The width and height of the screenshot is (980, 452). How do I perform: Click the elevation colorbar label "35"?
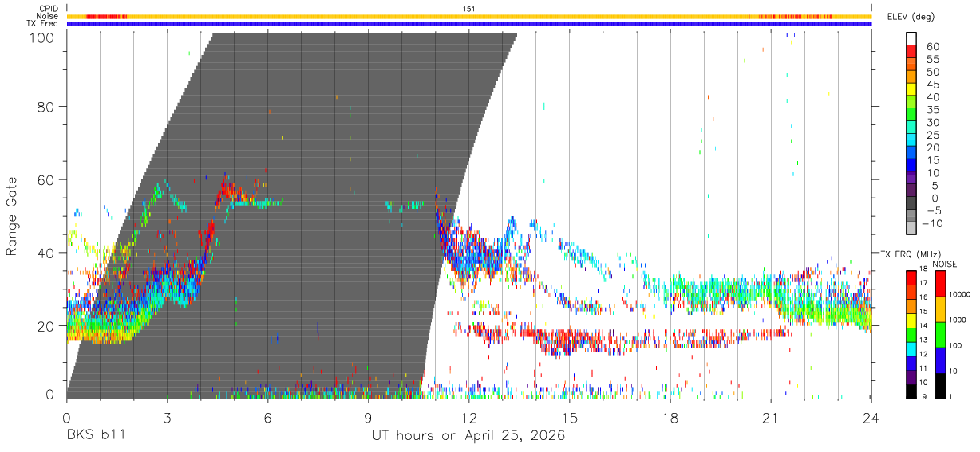click(x=933, y=110)
